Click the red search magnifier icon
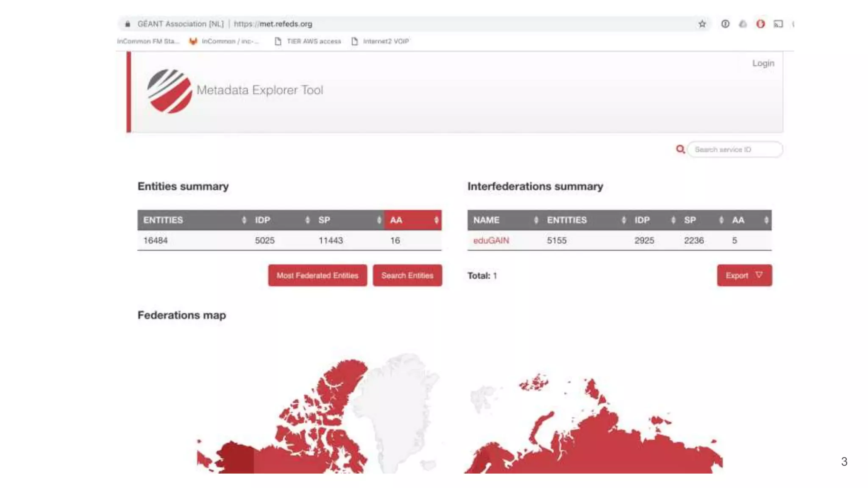Image resolution: width=868 pixels, height=488 pixels. [x=680, y=150]
